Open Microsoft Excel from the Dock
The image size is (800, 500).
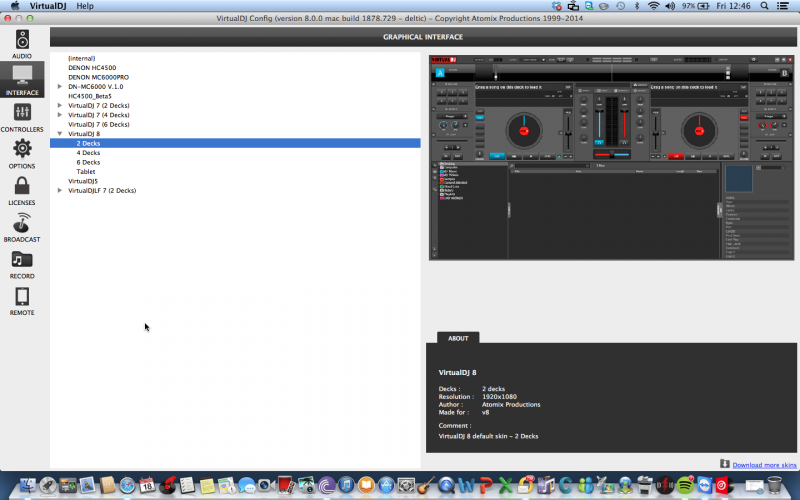click(x=506, y=485)
